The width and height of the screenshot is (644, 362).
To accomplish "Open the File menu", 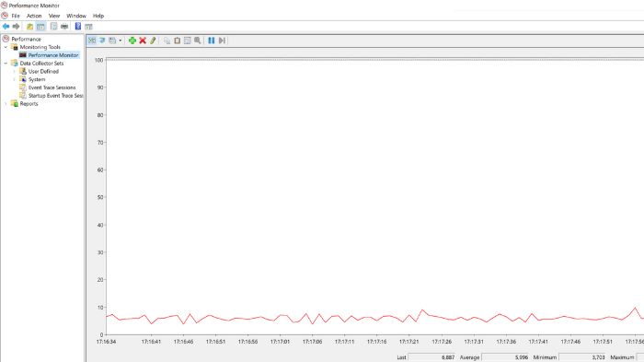I will (x=16, y=16).
